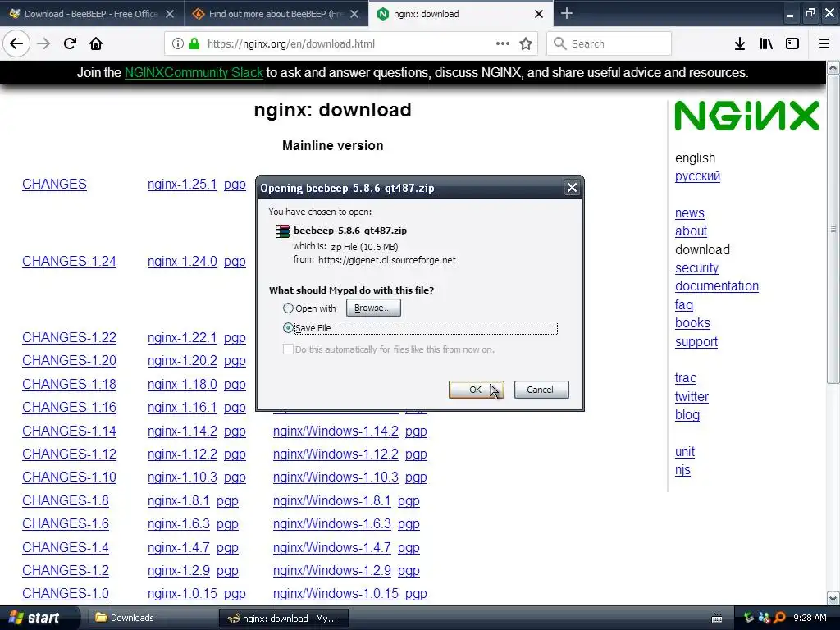Bookmark this page with the star
Viewport: 840px width, 630px height.
point(526,43)
